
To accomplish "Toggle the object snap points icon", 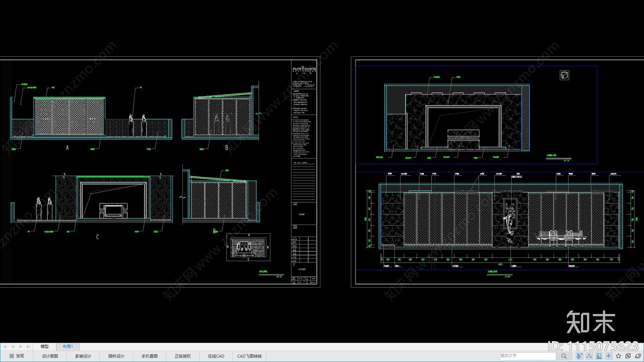I will coord(579,356).
